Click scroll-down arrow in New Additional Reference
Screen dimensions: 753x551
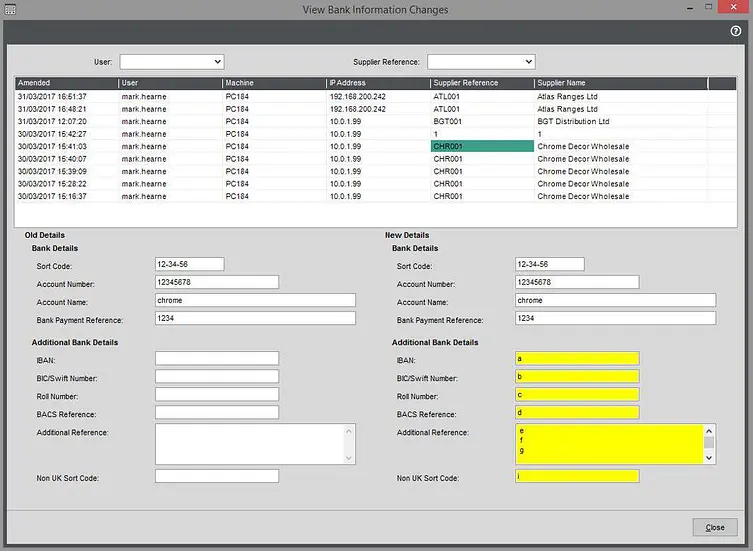coord(709,458)
